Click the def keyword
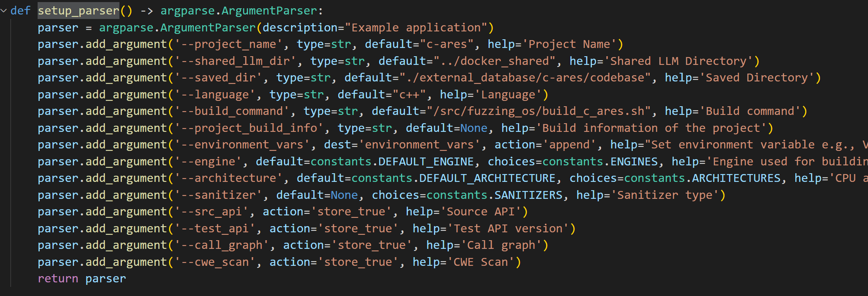868x296 pixels. pyautogui.click(x=20, y=11)
